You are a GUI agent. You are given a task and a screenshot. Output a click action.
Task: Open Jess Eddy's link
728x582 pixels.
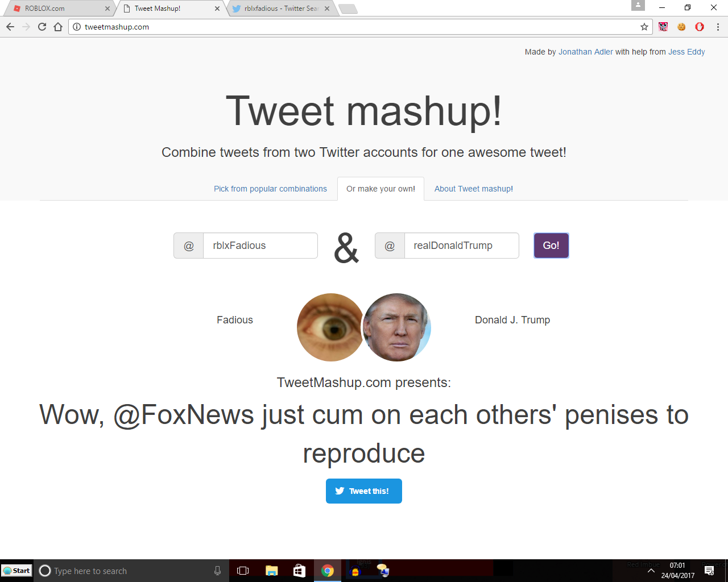tap(686, 52)
